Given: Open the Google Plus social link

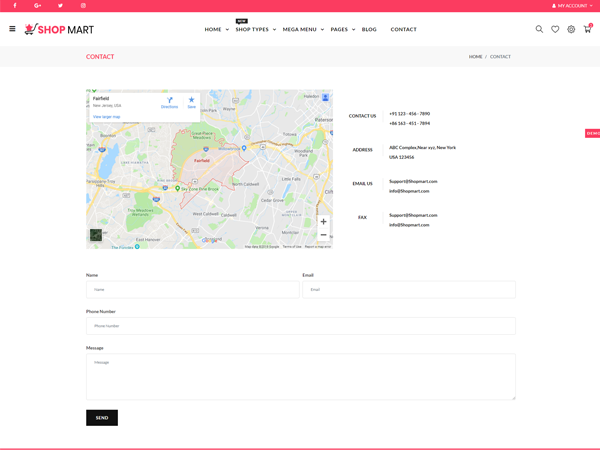Looking at the screenshot, I should point(37,6).
